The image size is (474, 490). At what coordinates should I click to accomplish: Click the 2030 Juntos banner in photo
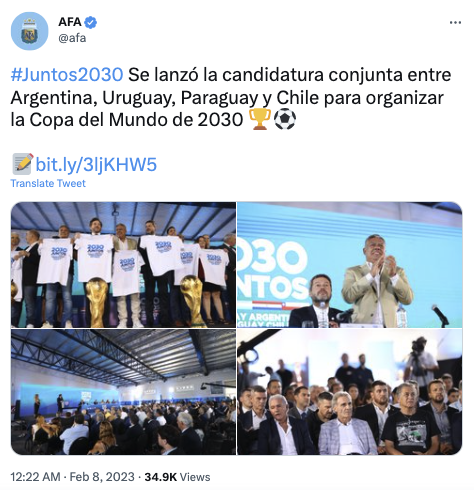pyautogui.click(x=273, y=270)
